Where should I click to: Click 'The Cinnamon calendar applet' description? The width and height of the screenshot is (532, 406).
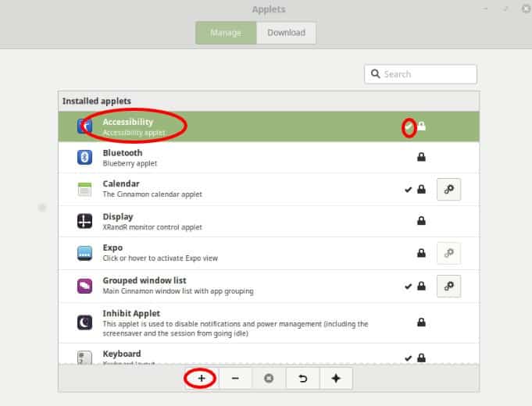152,194
